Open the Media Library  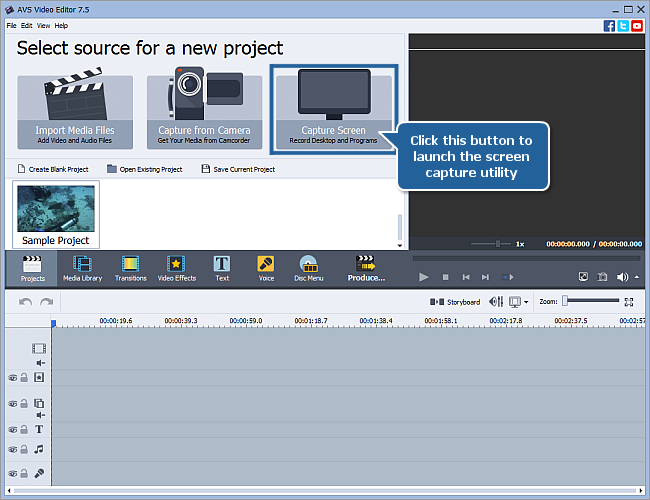[82, 269]
